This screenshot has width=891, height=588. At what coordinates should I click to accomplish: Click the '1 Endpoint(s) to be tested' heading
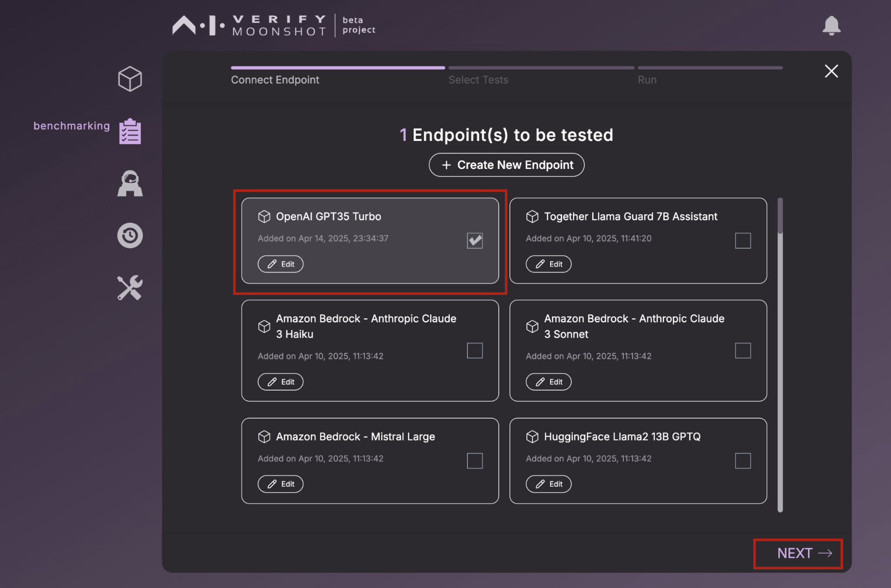pos(506,135)
